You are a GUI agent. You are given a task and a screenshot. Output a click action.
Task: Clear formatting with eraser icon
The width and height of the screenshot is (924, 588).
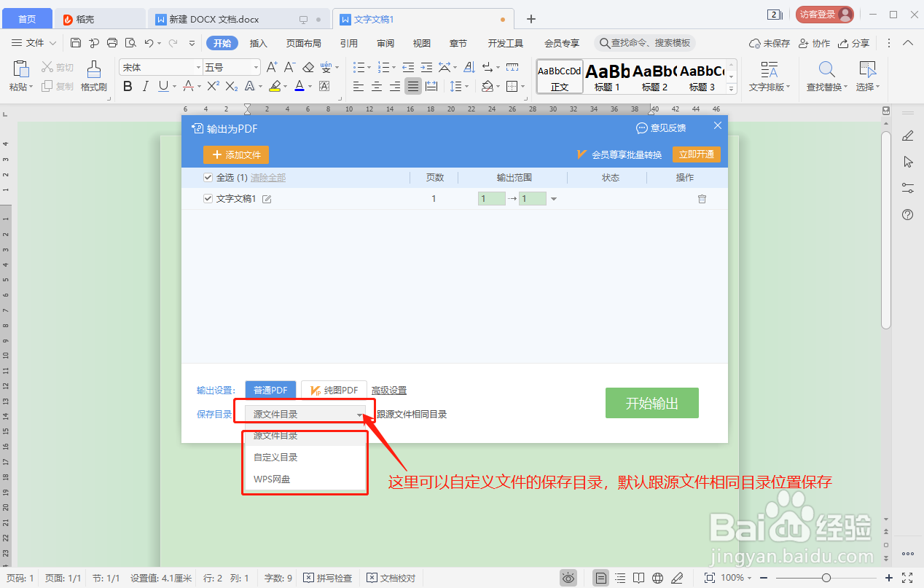[308, 67]
